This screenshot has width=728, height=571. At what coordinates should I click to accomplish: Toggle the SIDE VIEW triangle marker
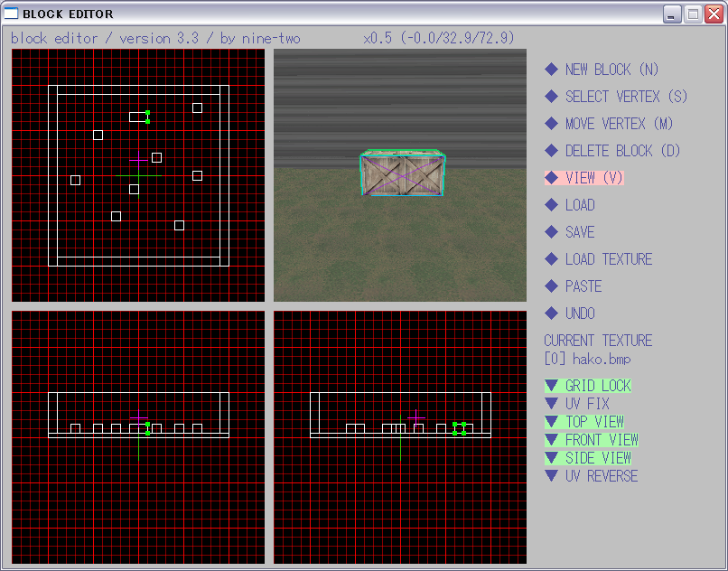click(x=551, y=458)
